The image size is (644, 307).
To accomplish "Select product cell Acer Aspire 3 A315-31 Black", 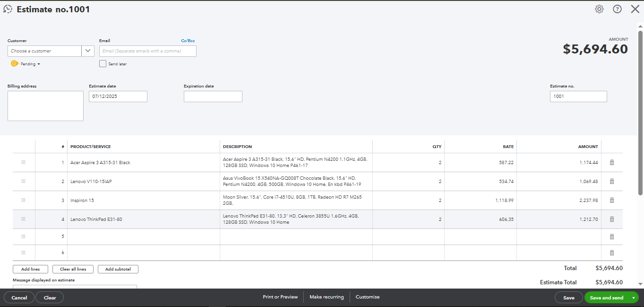I will [x=144, y=162].
